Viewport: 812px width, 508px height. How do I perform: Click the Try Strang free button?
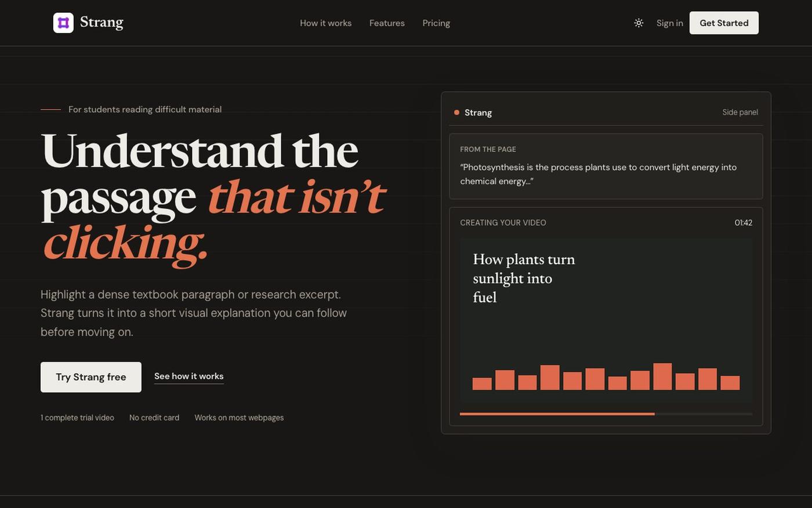(x=91, y=377)
